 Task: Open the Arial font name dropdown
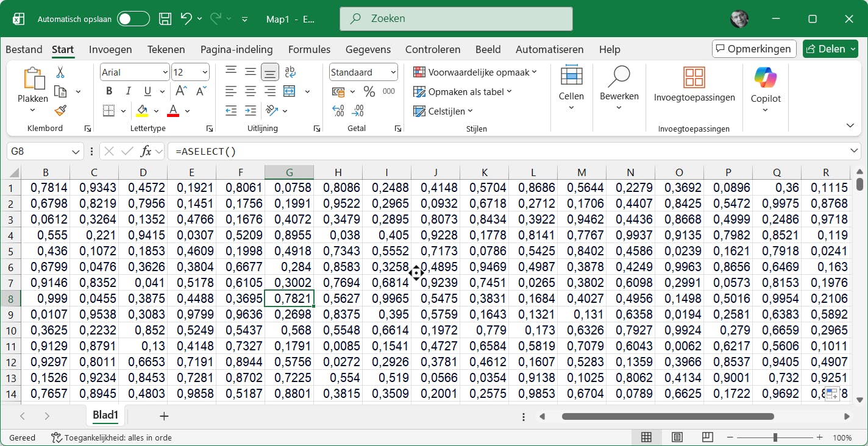pos(165,73)
